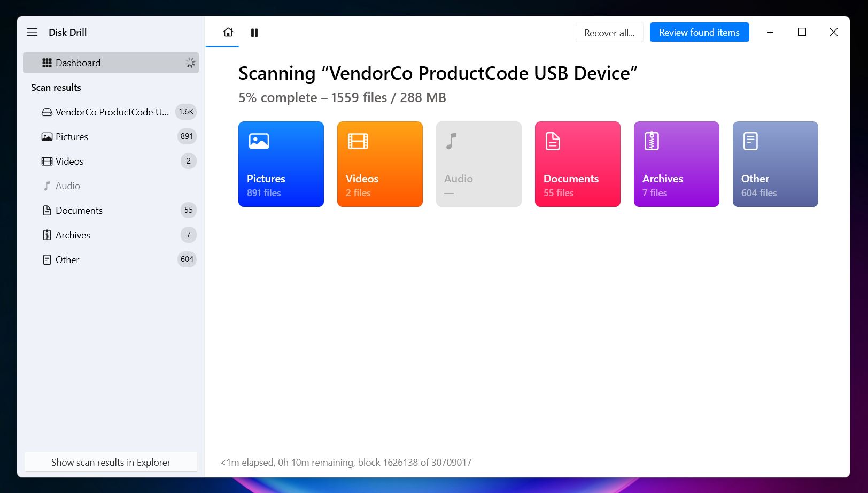The width and height of the screenshot is (868, 493).
Task: Click the 891 count badge in sidebar
Action: (187, 136)
